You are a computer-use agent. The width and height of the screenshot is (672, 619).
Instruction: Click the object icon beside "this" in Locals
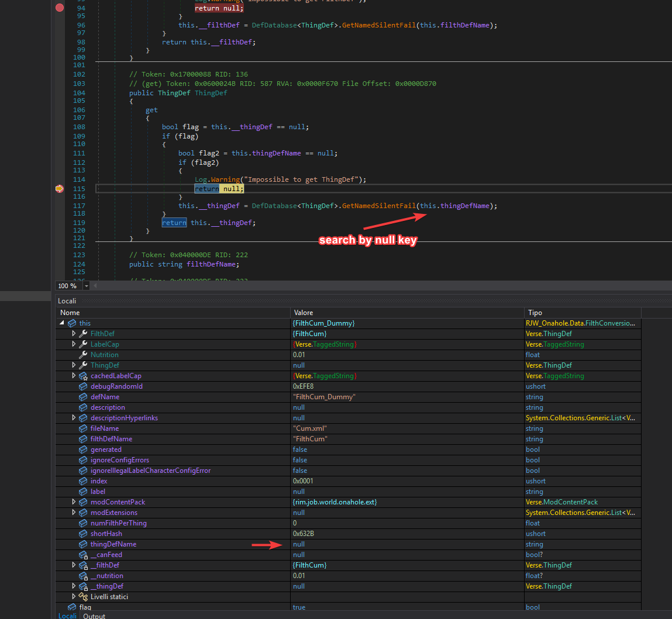tap(73, 323)
